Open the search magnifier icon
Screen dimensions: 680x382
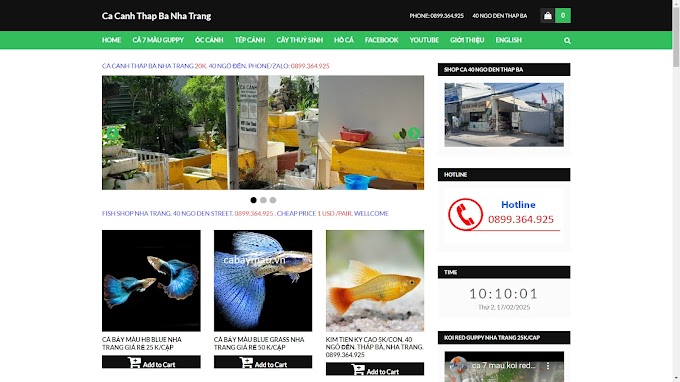[567, 40]
